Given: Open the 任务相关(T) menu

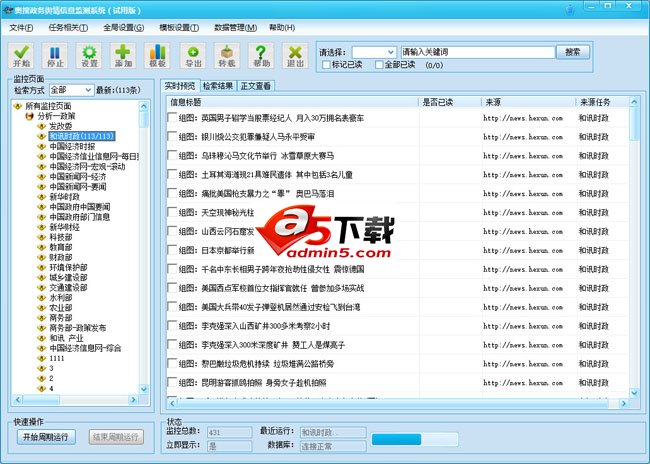Looking at the screenshot, I should coord(68,28).
